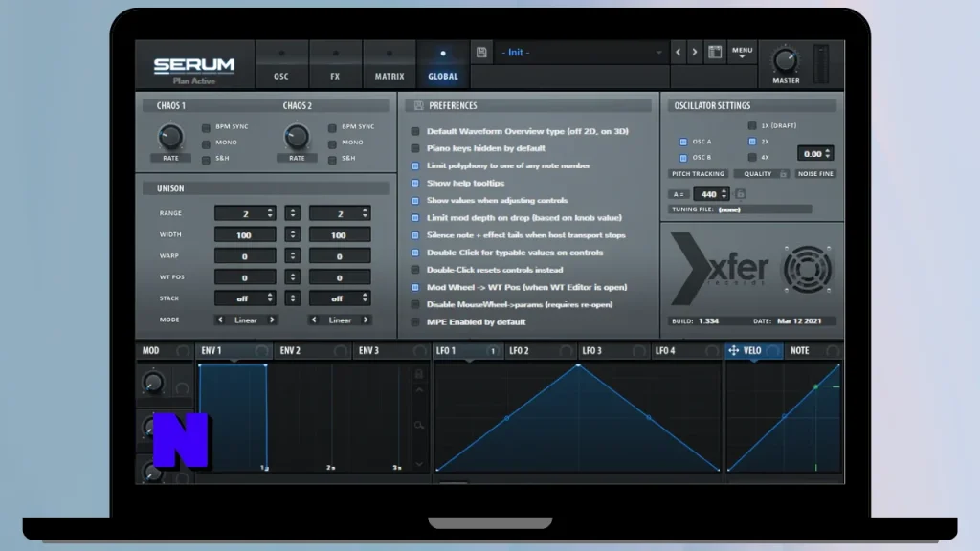Click the A= 440 tuning stepper arrows
Image resolution: width=980 pixels, height=551 pixels.
pyautogui.click(x=724, y=194)
